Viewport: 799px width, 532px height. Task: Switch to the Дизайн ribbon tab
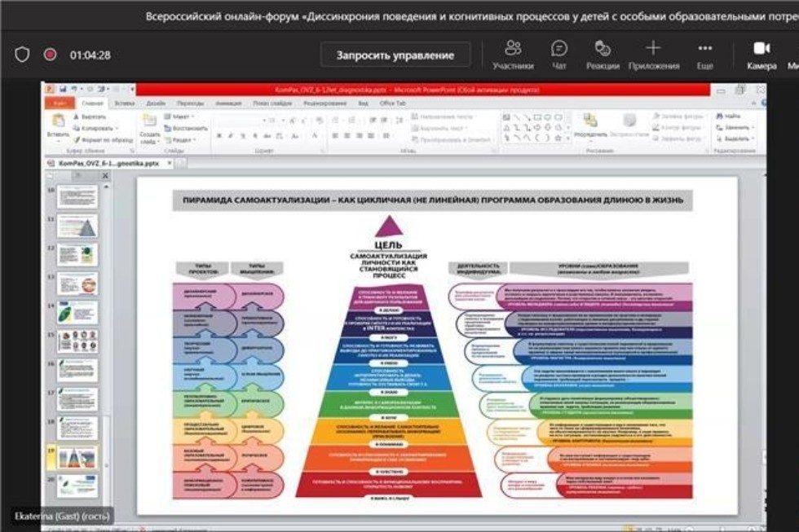click(155, 103)
